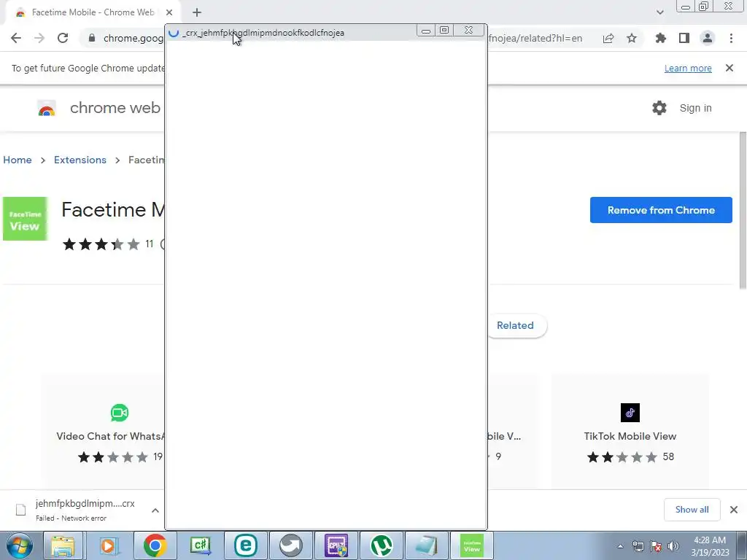Open the Windows Start menu orb
This screenshot has width=747, height=560.
click(20, 545)
